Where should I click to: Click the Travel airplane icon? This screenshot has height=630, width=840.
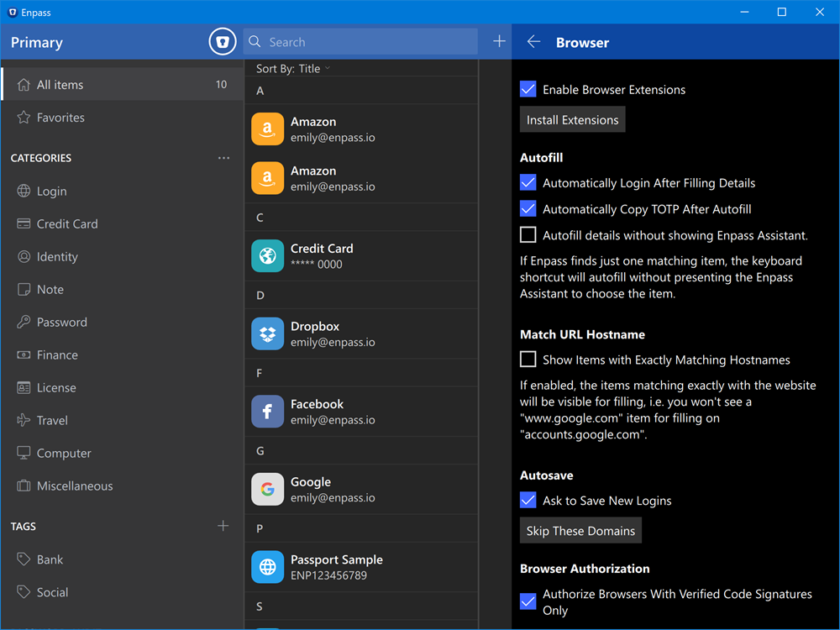point(24,420)
